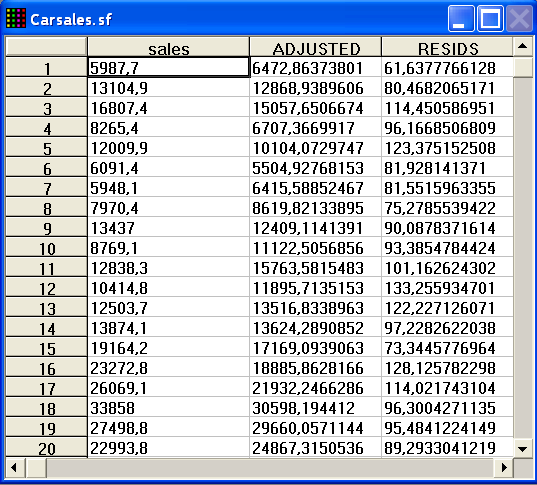Image resolution: width=537 pixels, height=485 pixels.
Task: Maximize the Carsales.sf window
Action: point(490,18)
